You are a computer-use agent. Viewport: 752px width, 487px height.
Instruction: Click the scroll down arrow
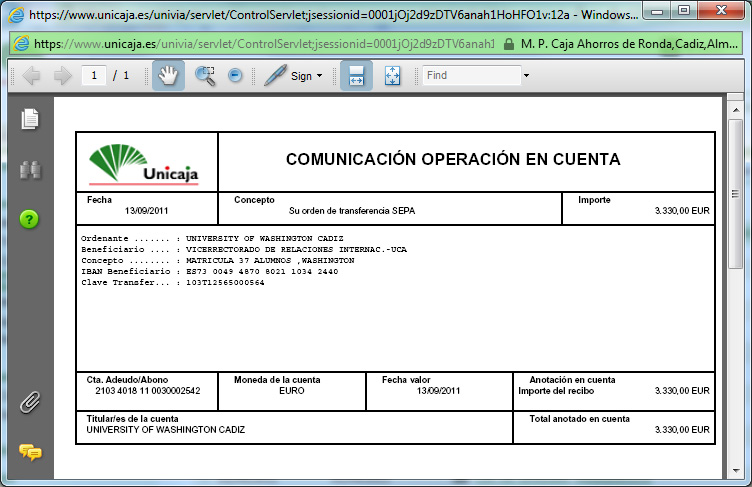(736, 471)
